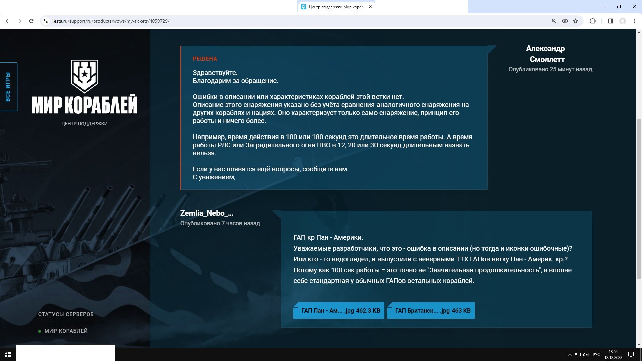
Task: Click Опубликовано 25 минут назад timestamp
Action: 550,69
